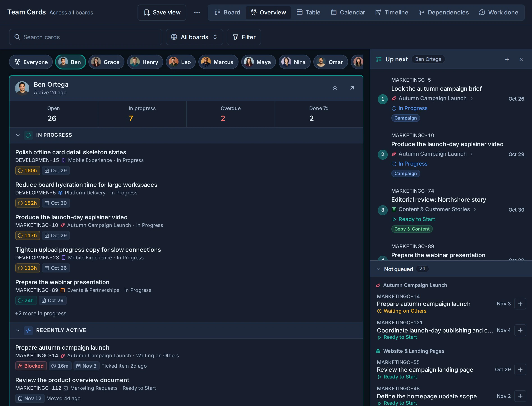Click Ben Ortega's header avatar photo
532x406 pixels.
click(22, 88)
